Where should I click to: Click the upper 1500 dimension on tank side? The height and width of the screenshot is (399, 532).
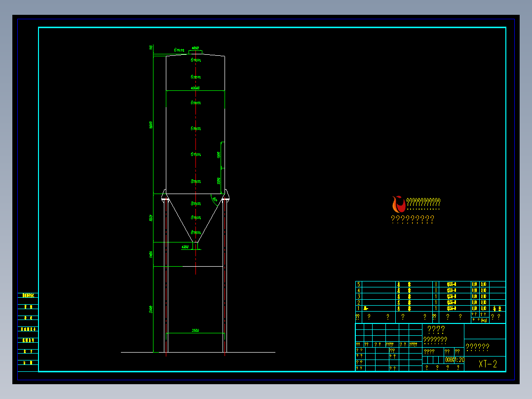219,155
